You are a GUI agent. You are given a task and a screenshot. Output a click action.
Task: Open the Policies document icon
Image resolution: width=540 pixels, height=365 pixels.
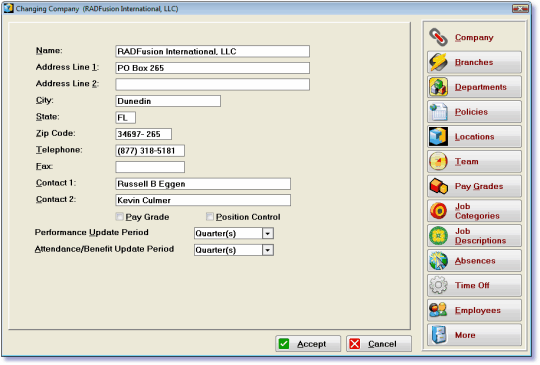coord(438,112)
